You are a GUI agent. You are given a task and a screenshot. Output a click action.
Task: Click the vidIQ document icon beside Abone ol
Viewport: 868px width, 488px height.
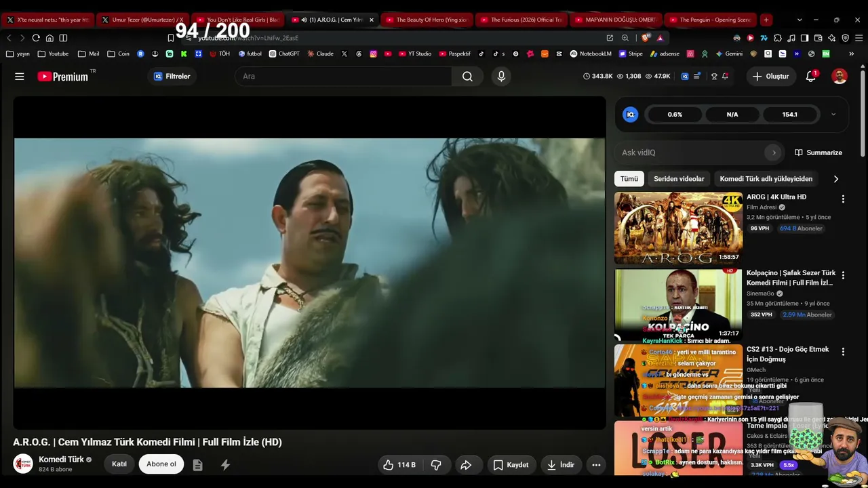(198, 465)
